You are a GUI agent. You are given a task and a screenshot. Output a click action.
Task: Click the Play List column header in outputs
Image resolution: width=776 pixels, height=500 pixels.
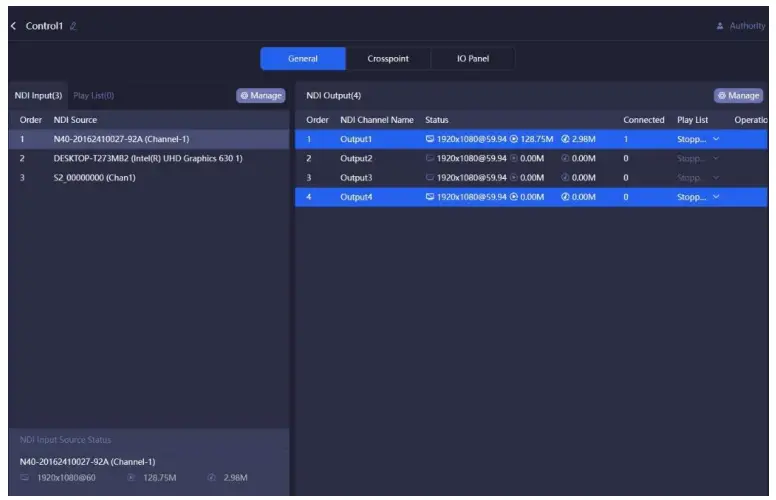coord(692,120)
